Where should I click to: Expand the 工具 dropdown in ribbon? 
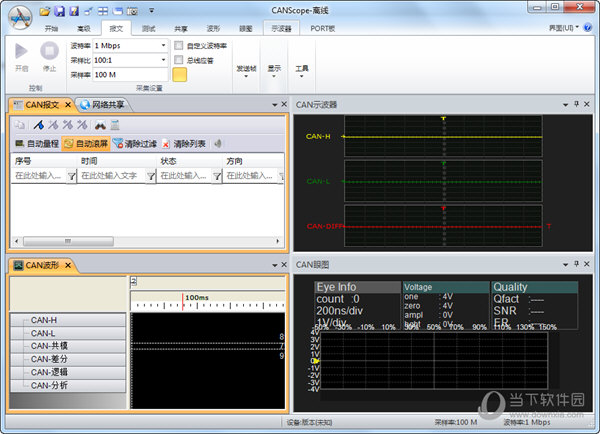(x=302, y=72)
